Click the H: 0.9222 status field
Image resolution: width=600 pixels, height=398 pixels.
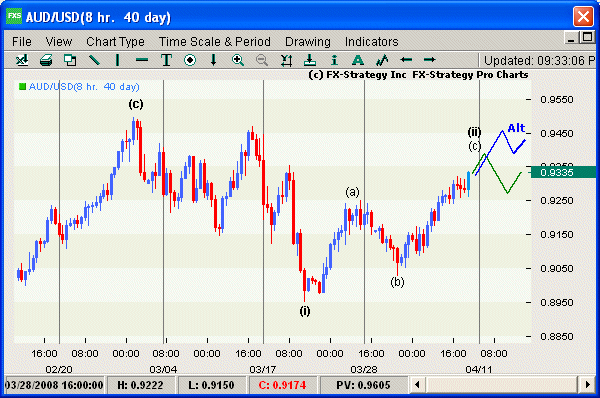[x=140, y=385]
